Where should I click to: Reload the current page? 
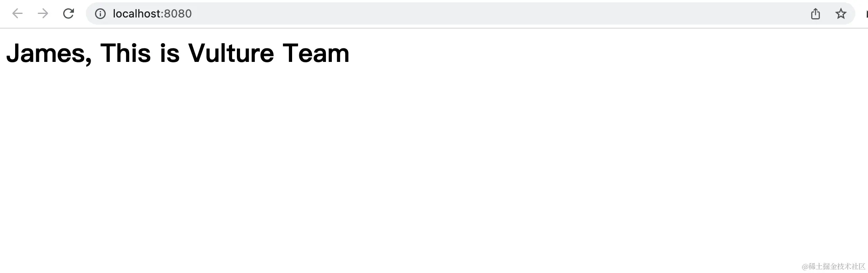coord(68,13)
